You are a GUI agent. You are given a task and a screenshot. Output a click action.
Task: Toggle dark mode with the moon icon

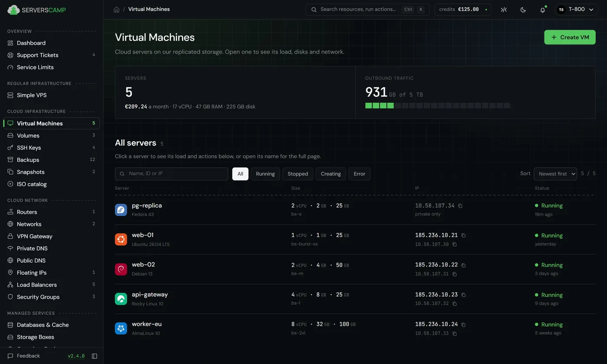click(523, 10)
